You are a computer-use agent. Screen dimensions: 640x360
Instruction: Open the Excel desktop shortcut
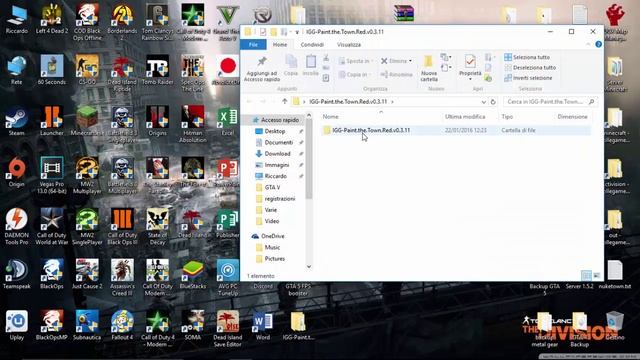click(x=227, y=121)
